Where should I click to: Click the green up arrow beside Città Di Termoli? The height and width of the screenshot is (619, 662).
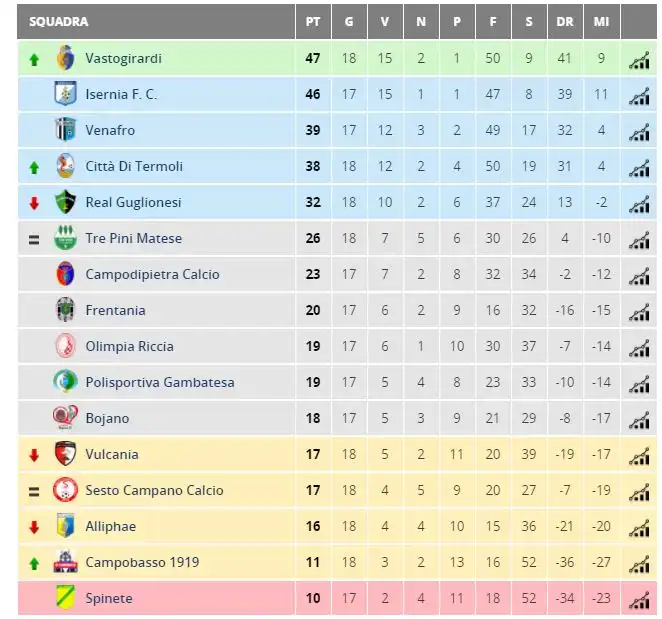[x=34, y=168]
